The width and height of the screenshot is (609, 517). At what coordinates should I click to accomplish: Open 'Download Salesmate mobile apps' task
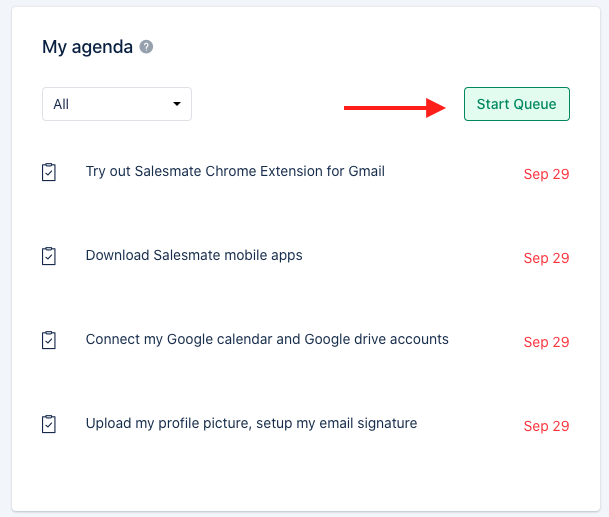(194, 255)
